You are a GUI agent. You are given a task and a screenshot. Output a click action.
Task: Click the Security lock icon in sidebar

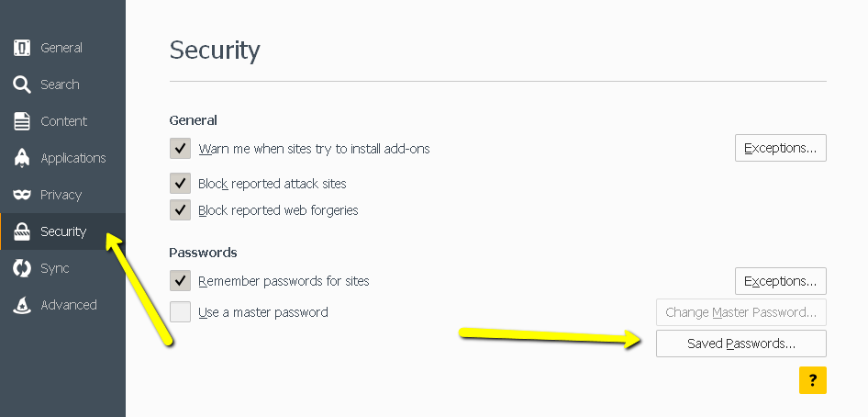pos(22,231)
